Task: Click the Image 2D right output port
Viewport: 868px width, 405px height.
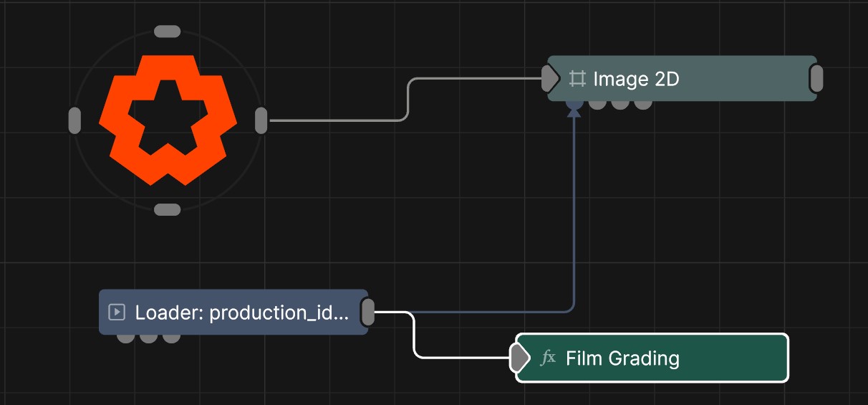Action: [x=816, y=79]
